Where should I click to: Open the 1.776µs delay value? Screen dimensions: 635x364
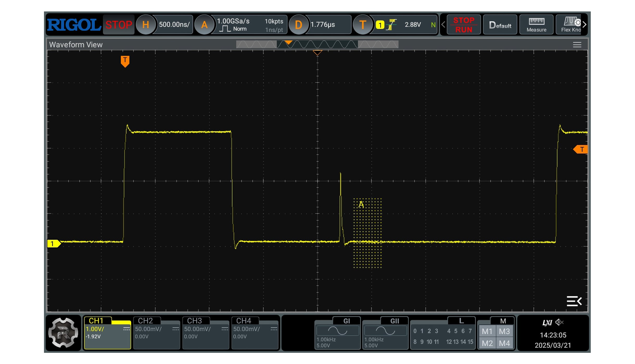(x=323, y=25)
